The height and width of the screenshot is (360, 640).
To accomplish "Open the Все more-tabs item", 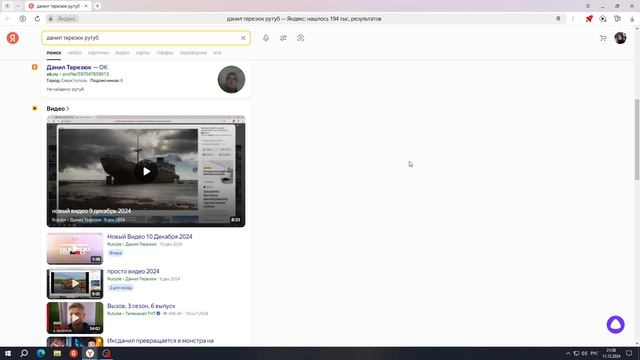I will [217, 53].
